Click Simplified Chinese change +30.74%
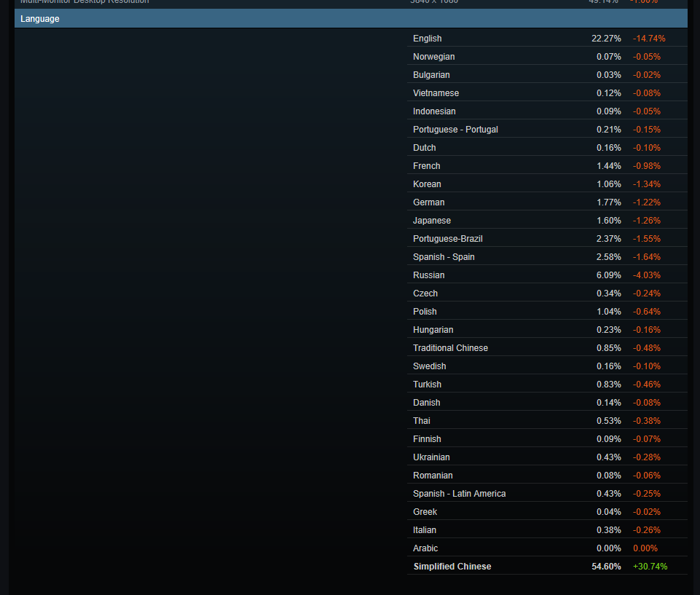700x595 pixels. [x=650, y=567]
